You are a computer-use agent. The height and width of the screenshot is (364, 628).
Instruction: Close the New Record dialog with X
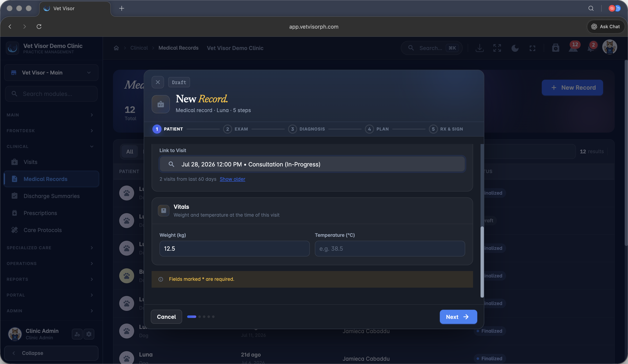(158, 82)
